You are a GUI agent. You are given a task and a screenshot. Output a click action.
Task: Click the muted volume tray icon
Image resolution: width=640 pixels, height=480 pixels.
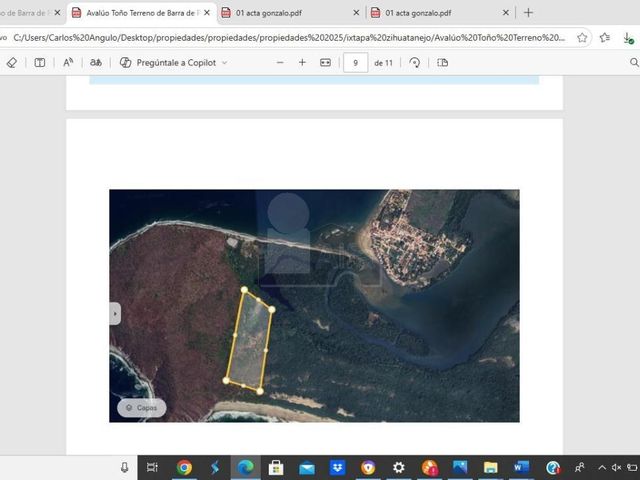[616, 468]
